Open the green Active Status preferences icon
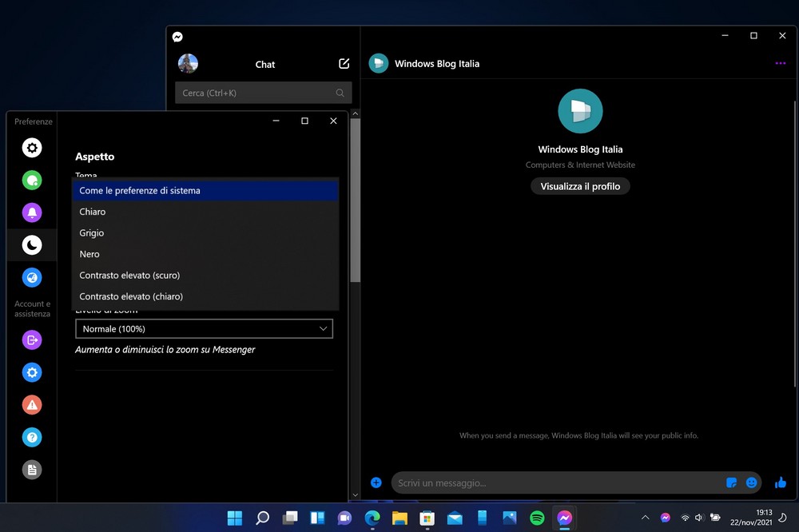The width and height of the screenshot is (799, 532). 31,181
